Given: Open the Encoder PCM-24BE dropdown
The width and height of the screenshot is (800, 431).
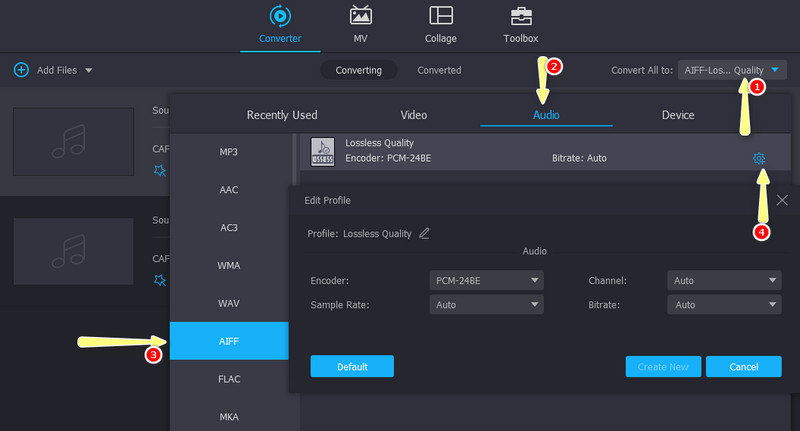Looking at the screenshot, I should tap(487, 280).
